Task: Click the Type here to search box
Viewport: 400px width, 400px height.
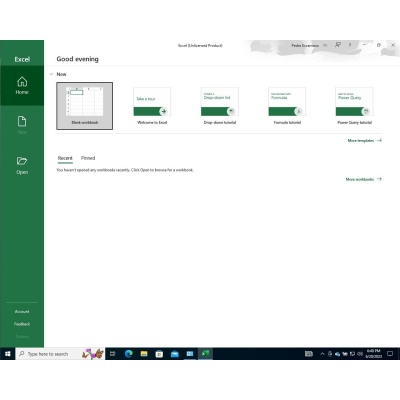Action: tap(60, 354)
